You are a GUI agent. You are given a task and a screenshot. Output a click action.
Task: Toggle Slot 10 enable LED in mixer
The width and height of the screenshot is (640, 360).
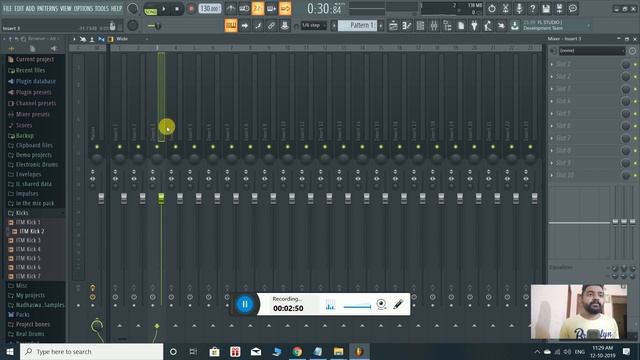tap(635, 176)
